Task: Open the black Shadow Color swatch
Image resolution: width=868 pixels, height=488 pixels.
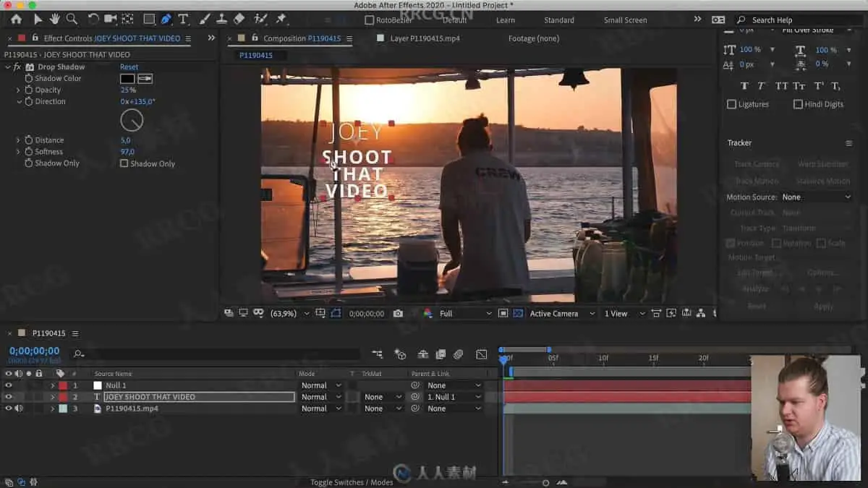Action: [x=127, y=79]
